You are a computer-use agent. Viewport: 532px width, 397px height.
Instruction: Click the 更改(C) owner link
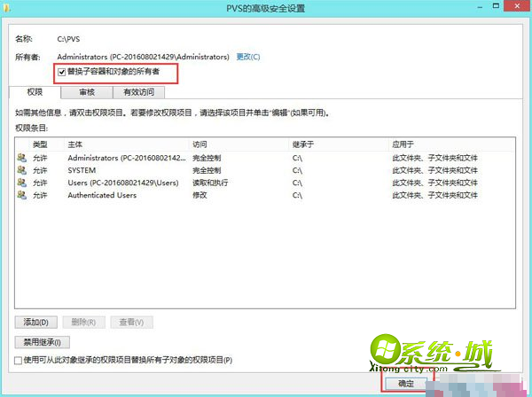coord(248,57)
